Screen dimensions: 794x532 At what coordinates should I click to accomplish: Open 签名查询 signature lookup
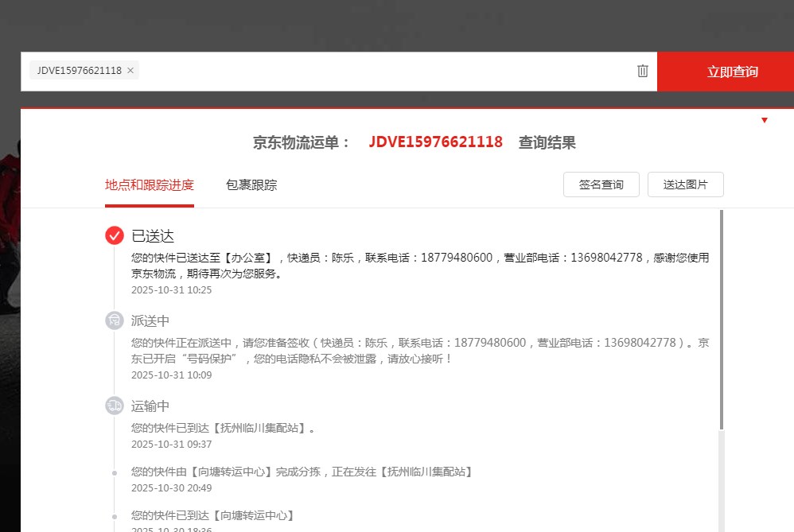tap(601, 184)
